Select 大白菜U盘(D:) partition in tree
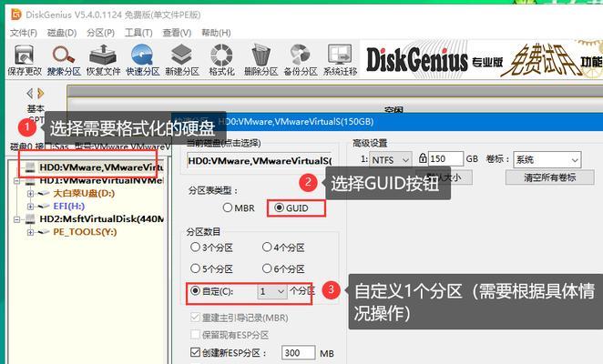603x364 pixels. click(84, 193)
